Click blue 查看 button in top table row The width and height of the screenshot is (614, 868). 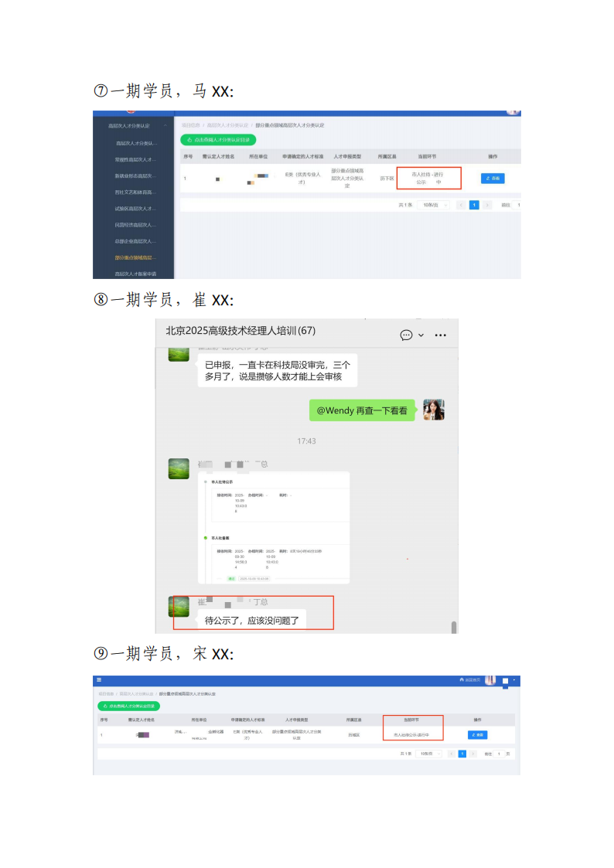(492, 179)
